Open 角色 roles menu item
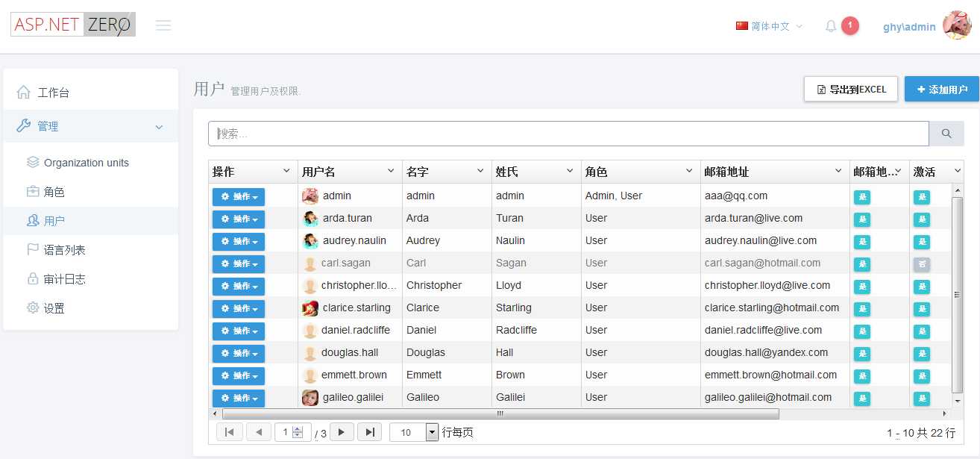 pyautogui.click(x=90, y=192)
